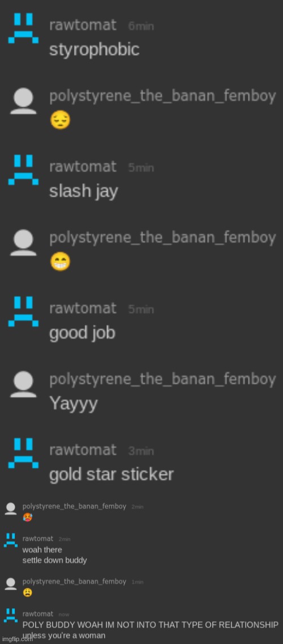Click rawtomat's avatar beside 'gold star sticker'
The image size is (283, 644).
(23, 454)
